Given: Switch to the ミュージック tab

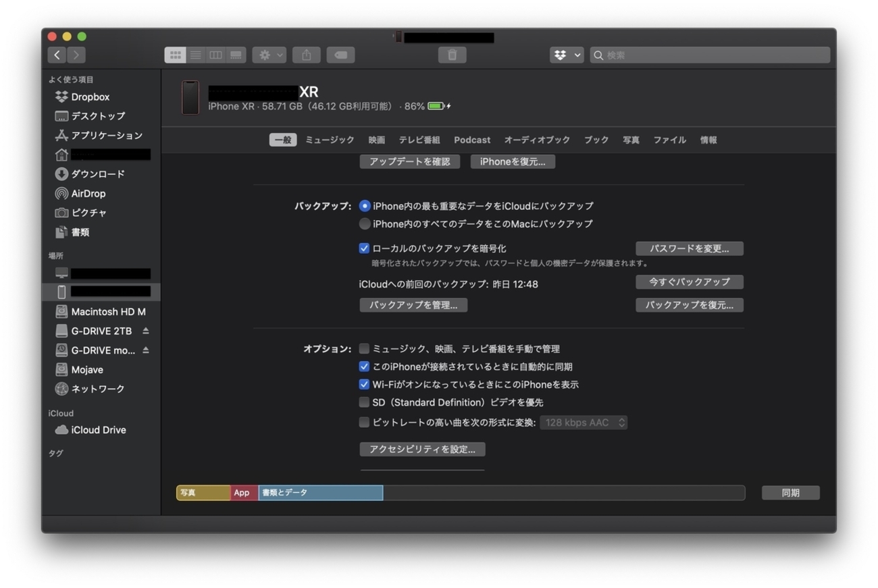Looking at the screenshot, I should [330, 140].
